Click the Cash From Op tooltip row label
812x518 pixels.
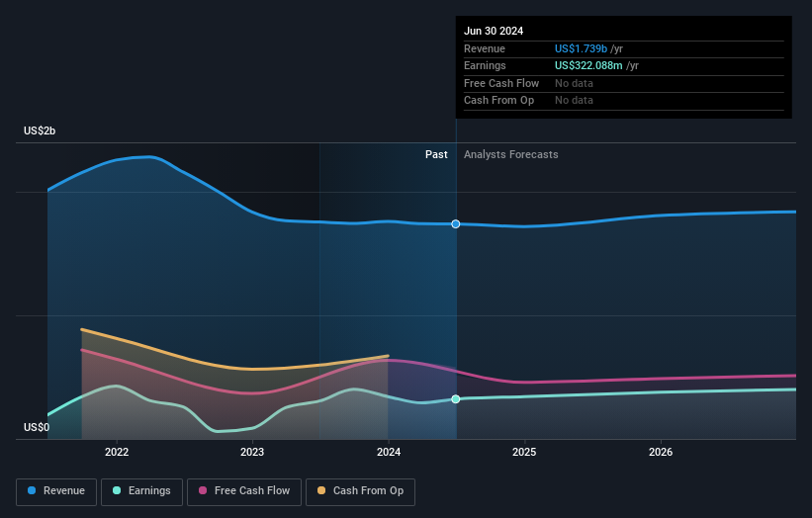pyautogui.click(x=498, y=101)
